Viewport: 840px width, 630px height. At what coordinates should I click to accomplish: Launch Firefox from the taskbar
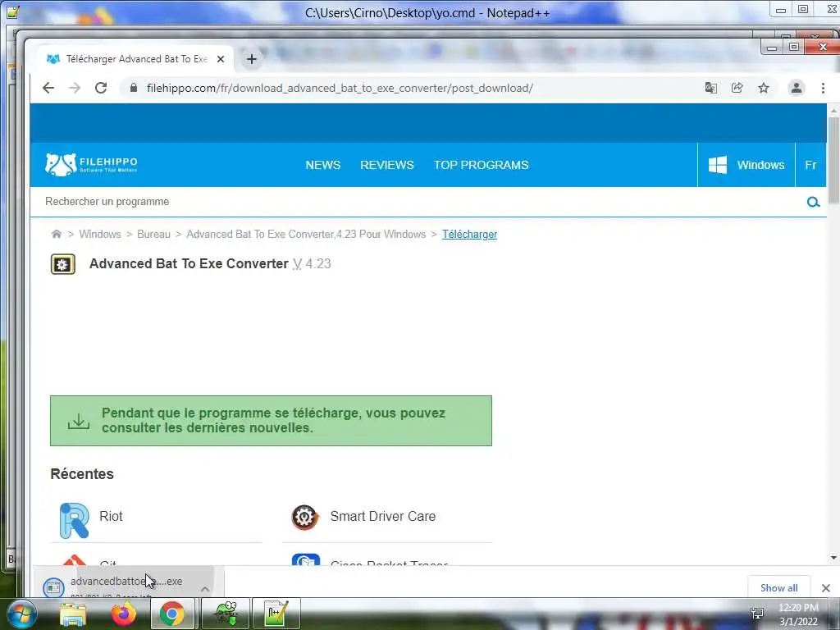point(123,614)
